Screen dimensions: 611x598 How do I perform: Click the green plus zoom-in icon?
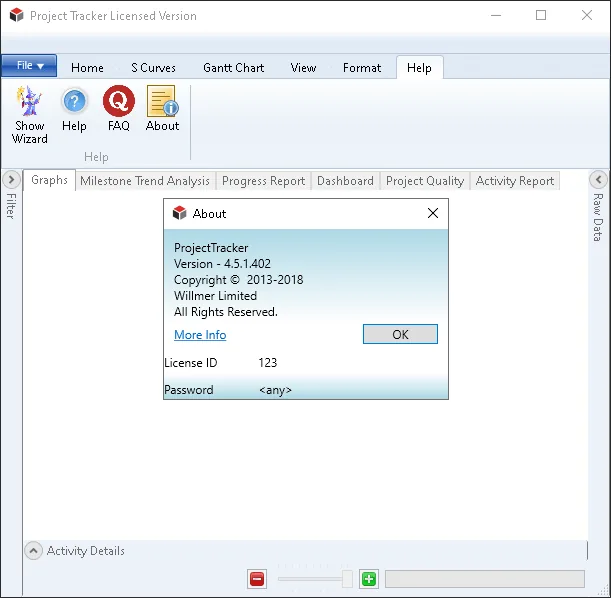point(369,579)
